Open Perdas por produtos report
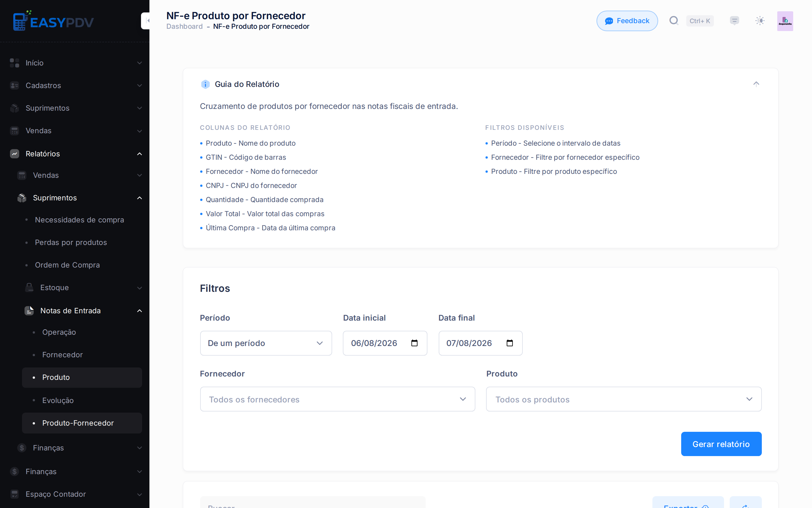The width and height of the screenshot is (812, 508). [x=71, y=243]
